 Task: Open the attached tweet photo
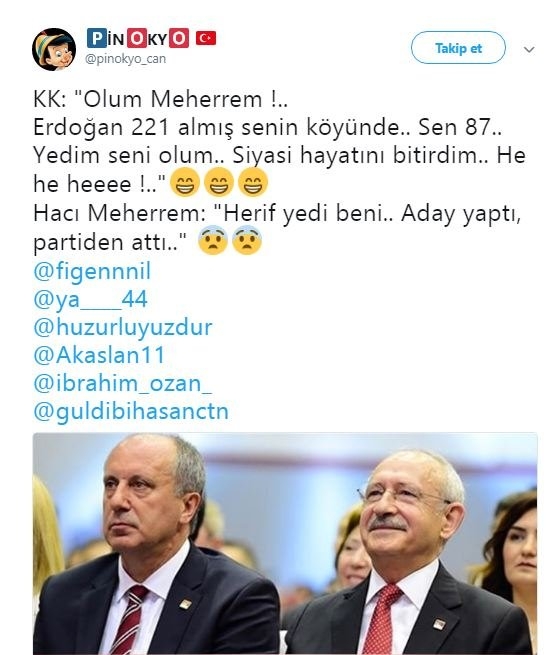[x=285, y=543]
